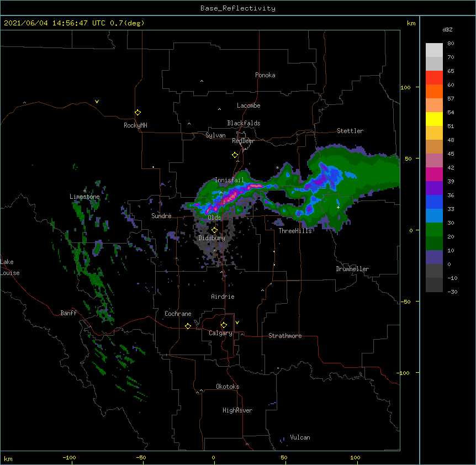Pick the bright yellow 51-54 dBZ swatch
The image size is (476, 465).
[434, 119]
